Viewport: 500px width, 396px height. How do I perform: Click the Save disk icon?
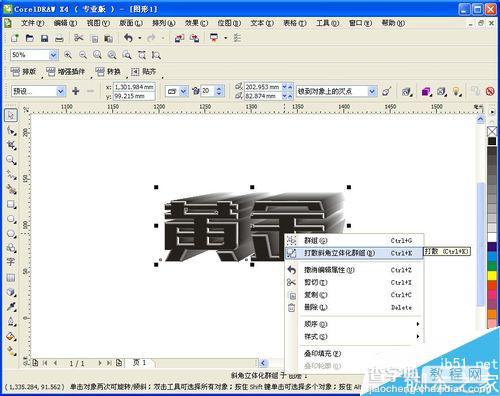[x=44, y=38]
